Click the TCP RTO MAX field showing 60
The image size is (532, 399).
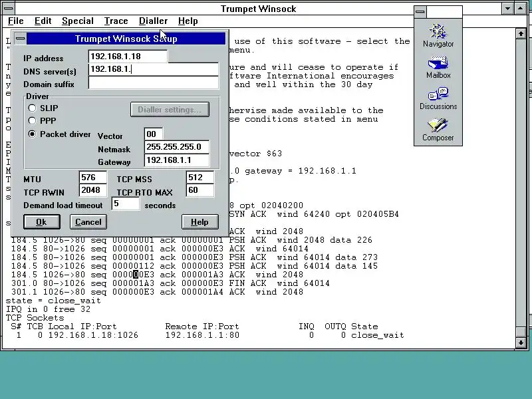(200, 190)
